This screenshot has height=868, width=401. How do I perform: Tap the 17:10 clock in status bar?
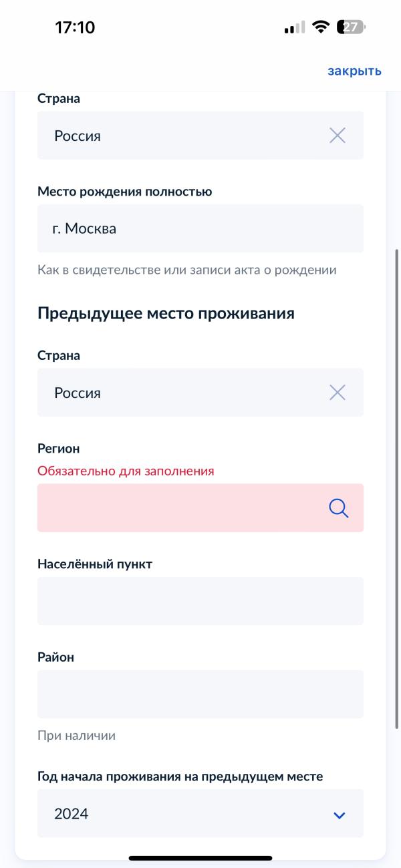75,27
